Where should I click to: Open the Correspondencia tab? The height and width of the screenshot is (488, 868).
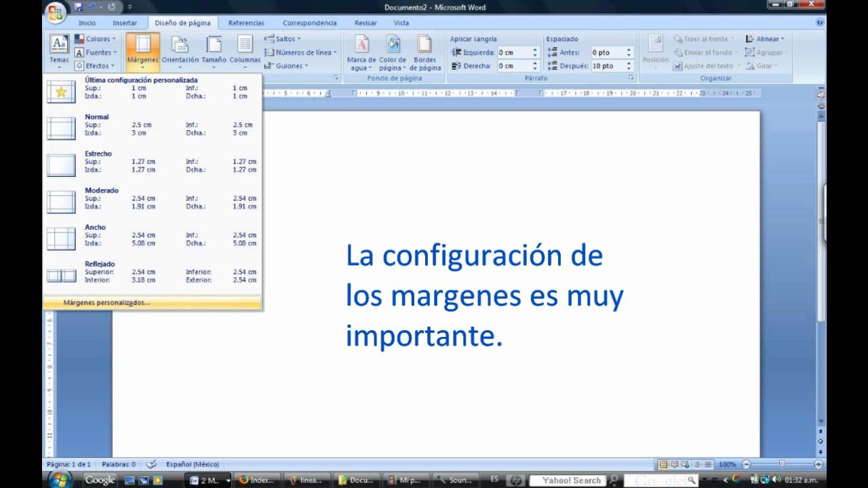[310, 23]
